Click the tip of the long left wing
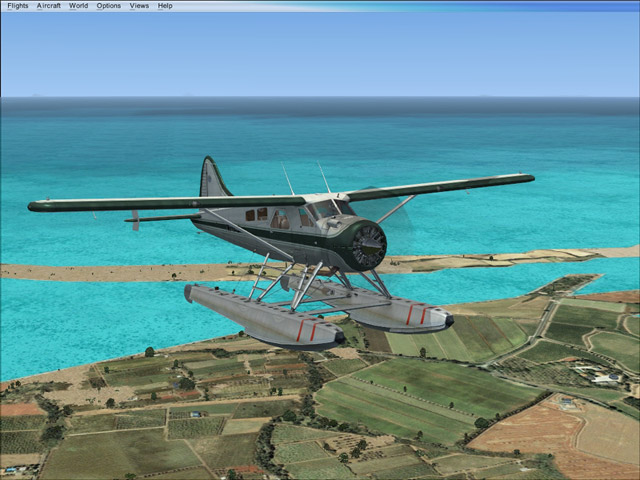The image size is (640, 480). pyautogui.click(x=40, y=206)
